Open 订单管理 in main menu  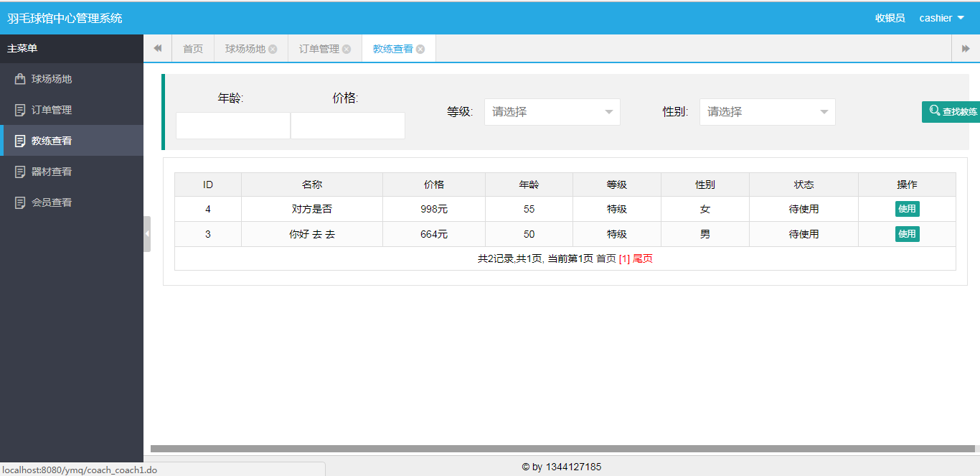(72, 110)
